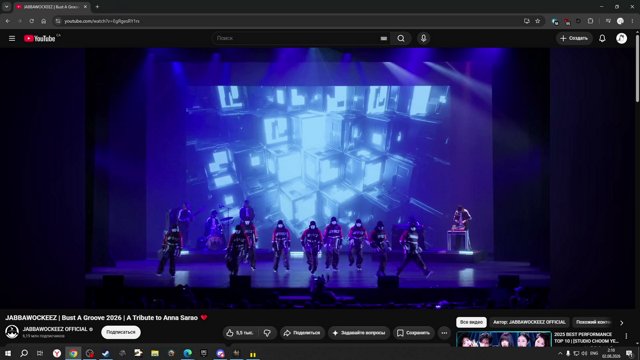Bookmark this page with the star
Viewport: 640px width, 360px height.
pyautogui.click(x=538, y=21)
